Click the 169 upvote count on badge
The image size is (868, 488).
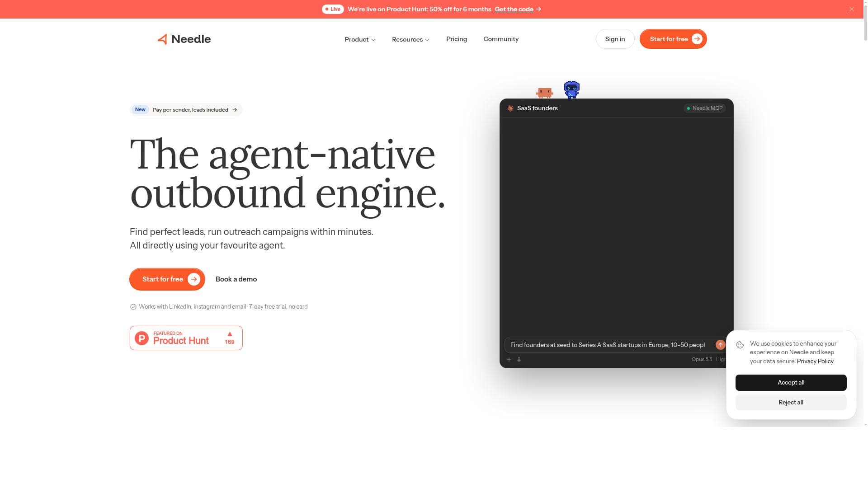(230, 342)
